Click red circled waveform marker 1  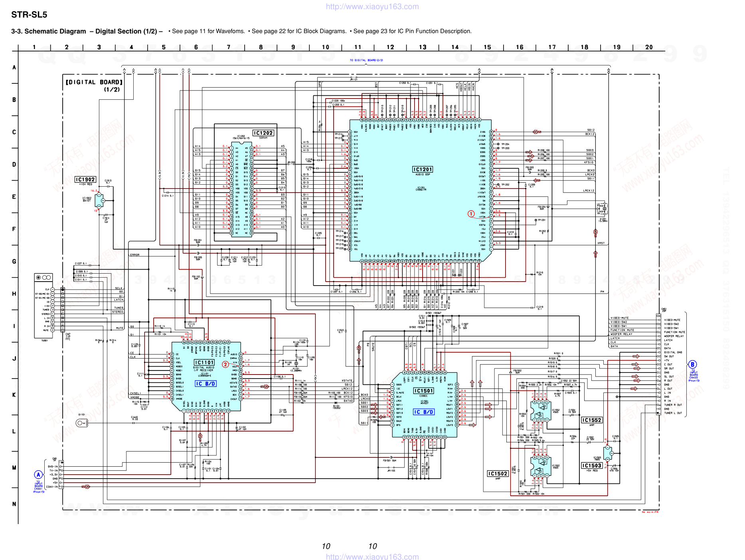tap(471, 214)
